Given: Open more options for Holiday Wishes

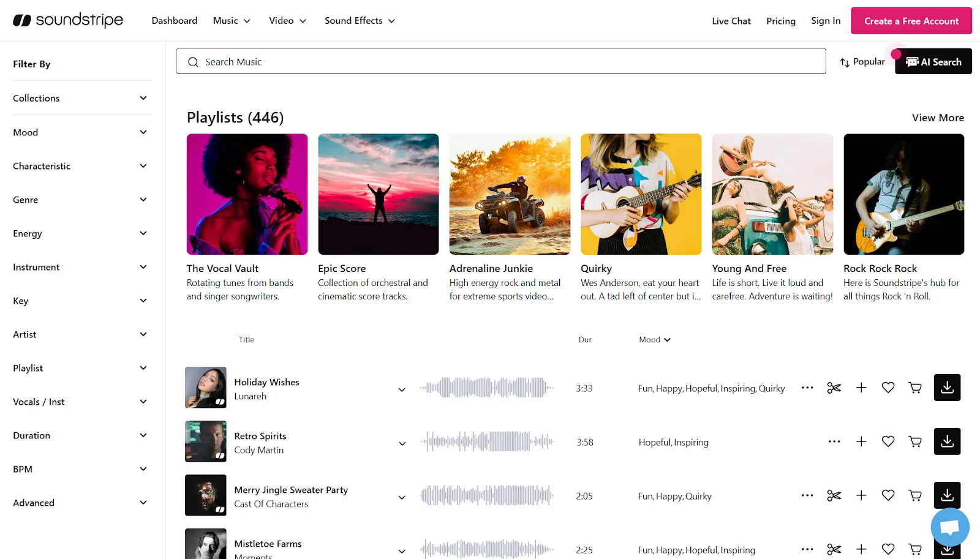Looking at the screenshot, I should click(x=807, y=388).
